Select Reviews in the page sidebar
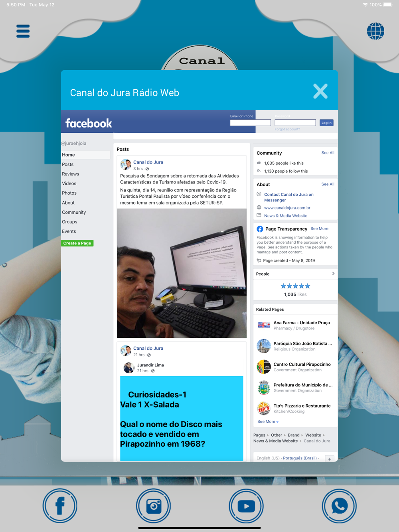This screenshot has height=532, width=399. (71, 174)
